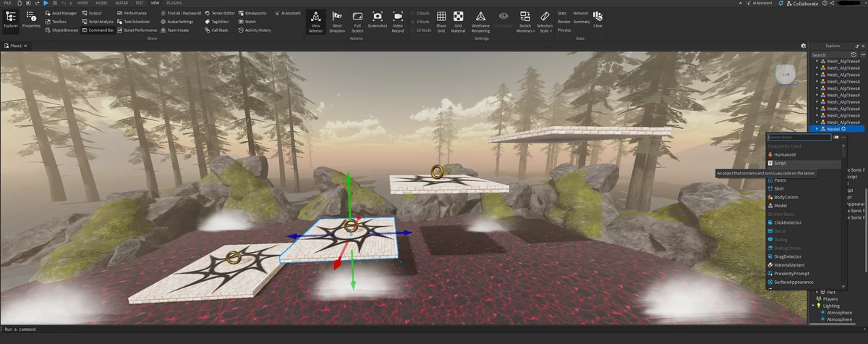868x344 pixels.
Task: Start Video Record
Action: [398, 21]
